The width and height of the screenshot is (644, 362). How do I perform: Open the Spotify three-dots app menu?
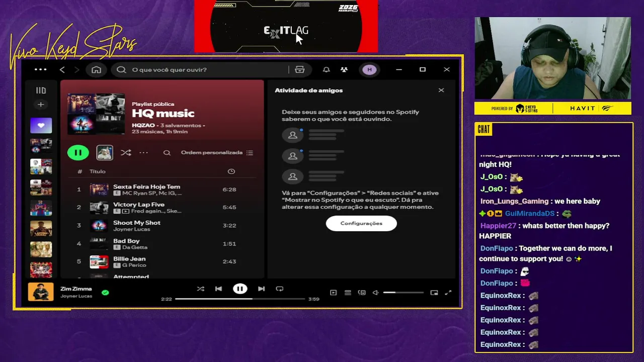pos(41,69)
